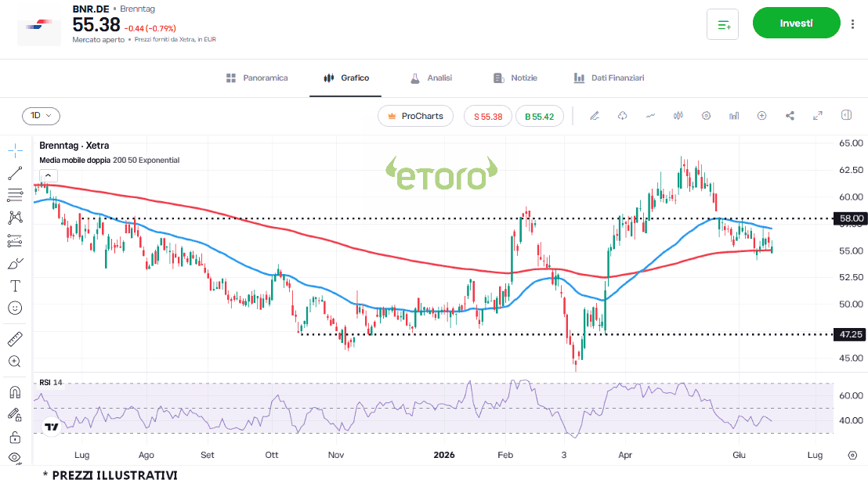Screen dimensions: 868x483
Task: Hide all drawings with eye icon
Action: tap(15, 457)
